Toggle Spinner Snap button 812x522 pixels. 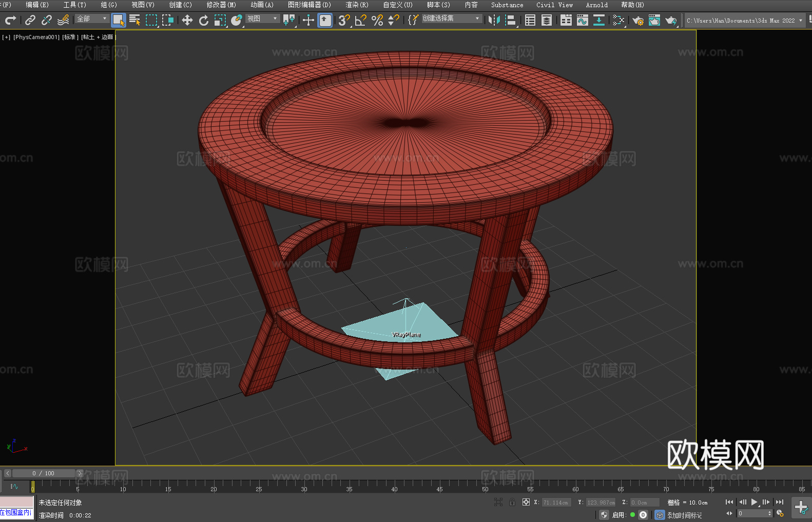click(x=394, y=20)
